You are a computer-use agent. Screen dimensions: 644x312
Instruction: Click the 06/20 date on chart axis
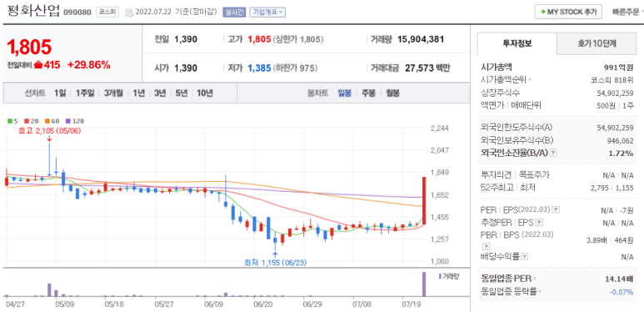(x=263, y=304)
